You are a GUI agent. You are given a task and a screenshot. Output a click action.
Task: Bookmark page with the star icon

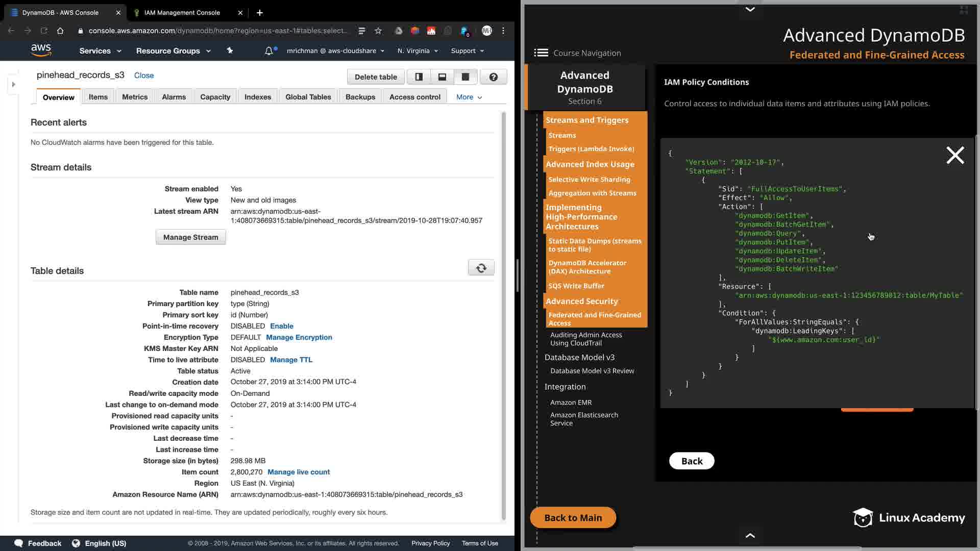(378, 31)
